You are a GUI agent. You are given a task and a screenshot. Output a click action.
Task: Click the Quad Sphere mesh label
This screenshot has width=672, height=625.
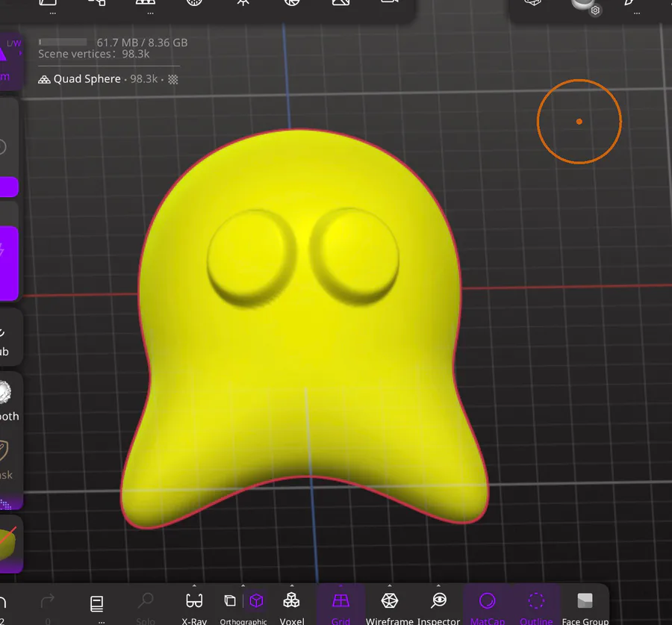[87, 79]
